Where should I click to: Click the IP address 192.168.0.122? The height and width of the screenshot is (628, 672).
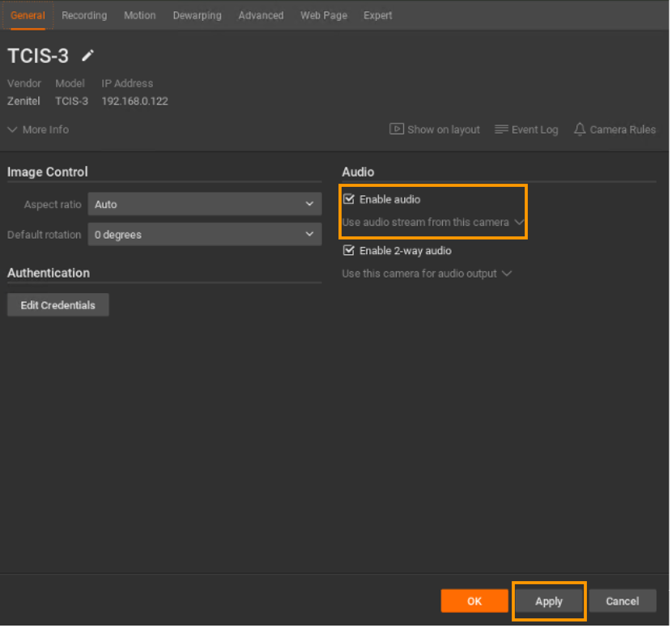[x=134, y=101]
